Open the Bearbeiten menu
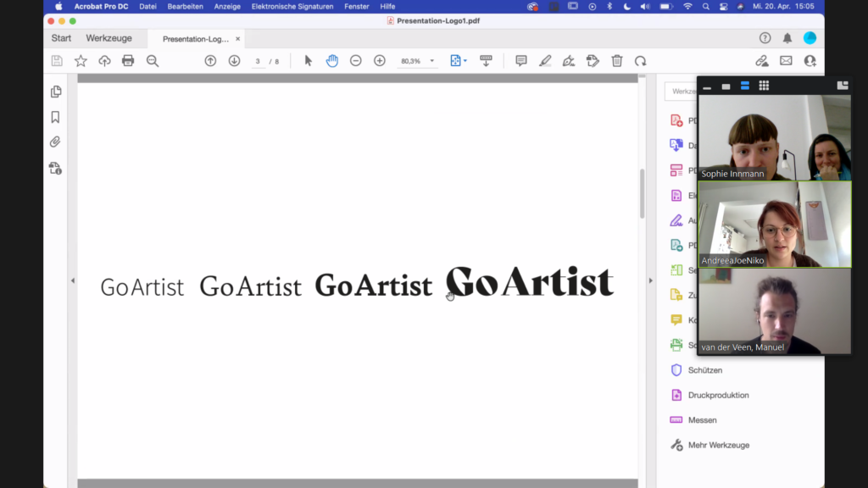This screenshot has width=868, height=488. tap(186, 7)
